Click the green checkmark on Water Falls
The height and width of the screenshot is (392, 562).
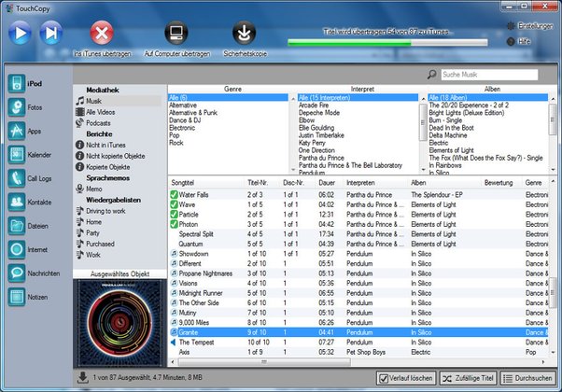174,194
